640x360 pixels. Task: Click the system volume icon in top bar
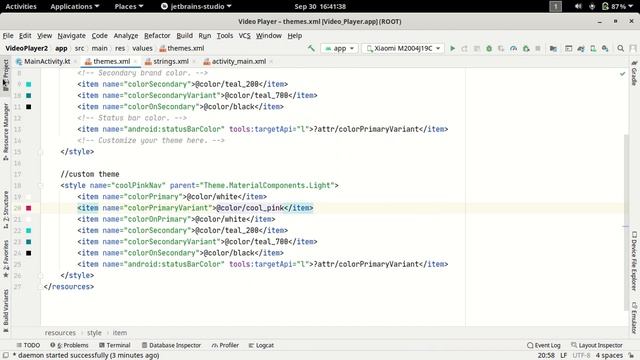(578, 6)
